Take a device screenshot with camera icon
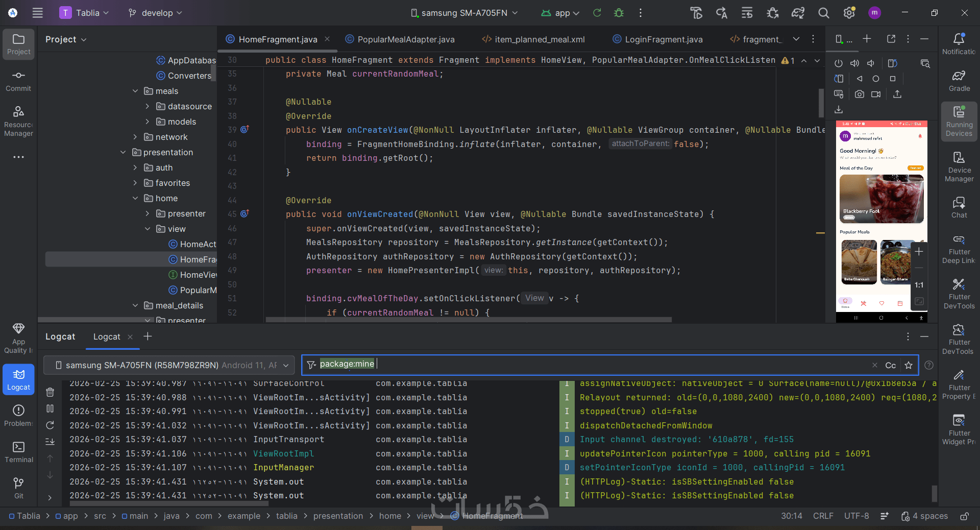Screen dimensions: 980x530 click(x=860, y=94)
